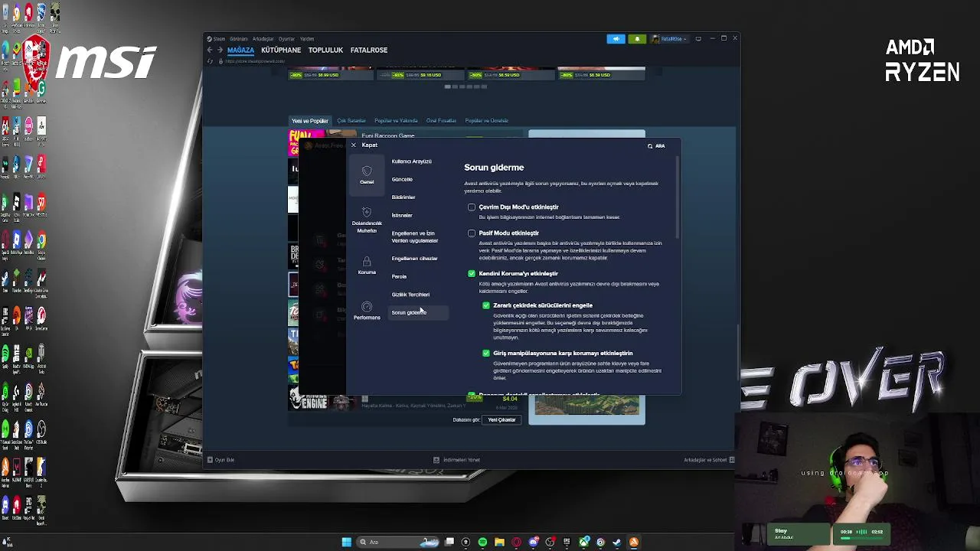The height and width of the screenshot is (551, 980).
Task: Open Discord from the taskbar
Action: click(533, 542)
